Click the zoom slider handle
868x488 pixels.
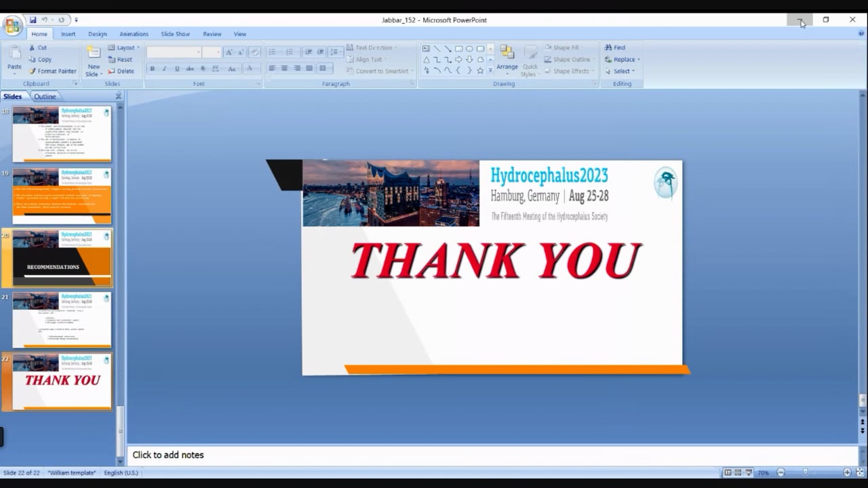click(805, 472)
